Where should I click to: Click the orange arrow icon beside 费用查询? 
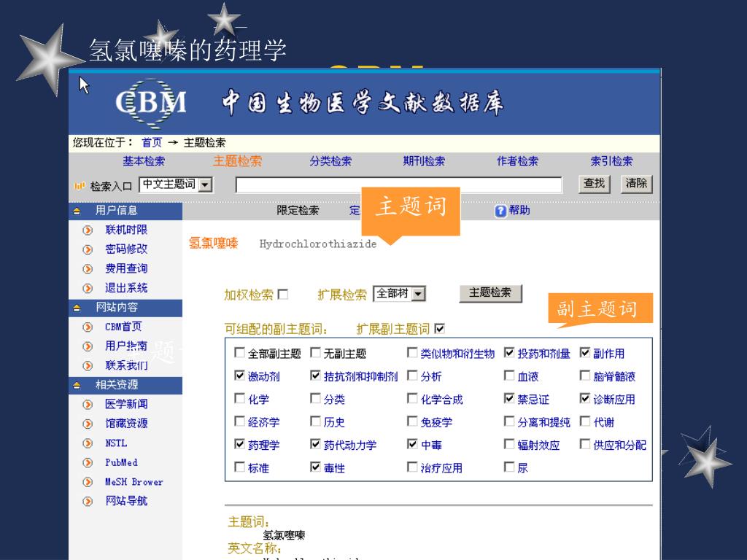click(x=88, y=269)
